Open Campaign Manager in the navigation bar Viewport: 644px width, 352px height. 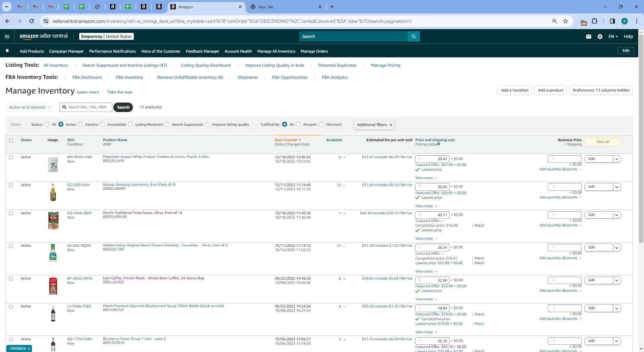tap(66, 51)
